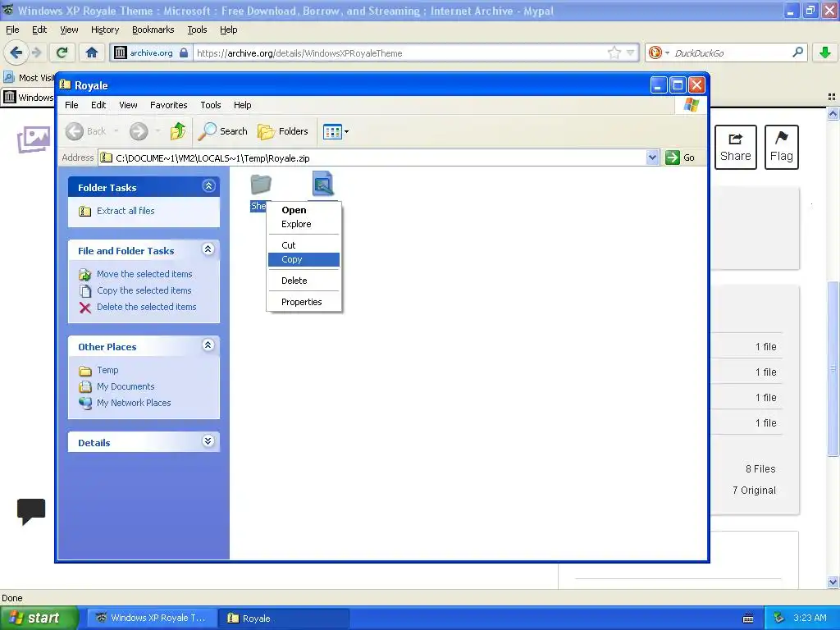
Task: Choose Properties from the context menu
Action: coord(304,302)
